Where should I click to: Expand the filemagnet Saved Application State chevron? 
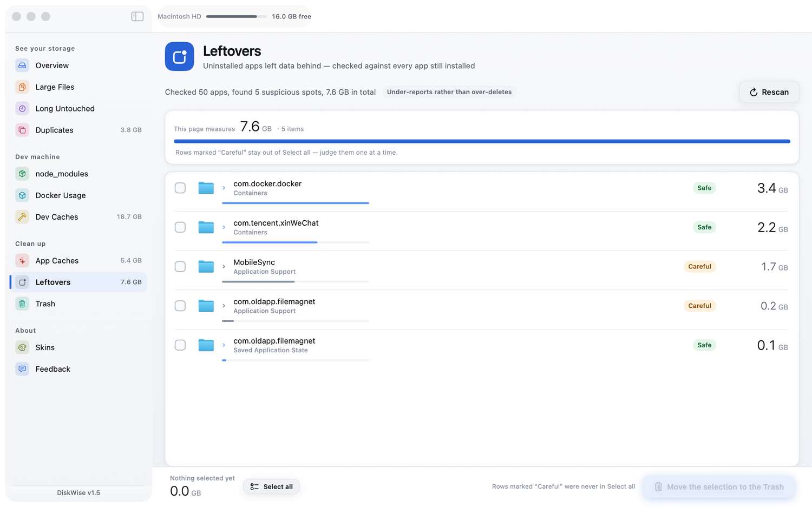224,345
